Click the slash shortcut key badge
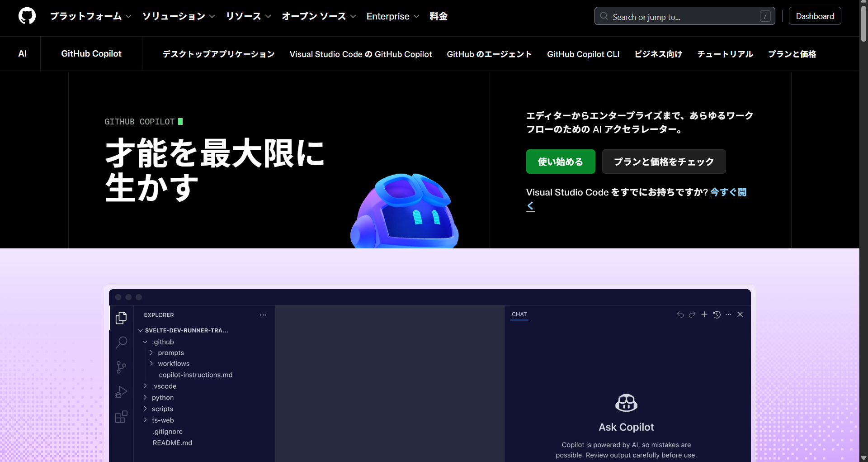868x462 pixels. tap(765, 16)
